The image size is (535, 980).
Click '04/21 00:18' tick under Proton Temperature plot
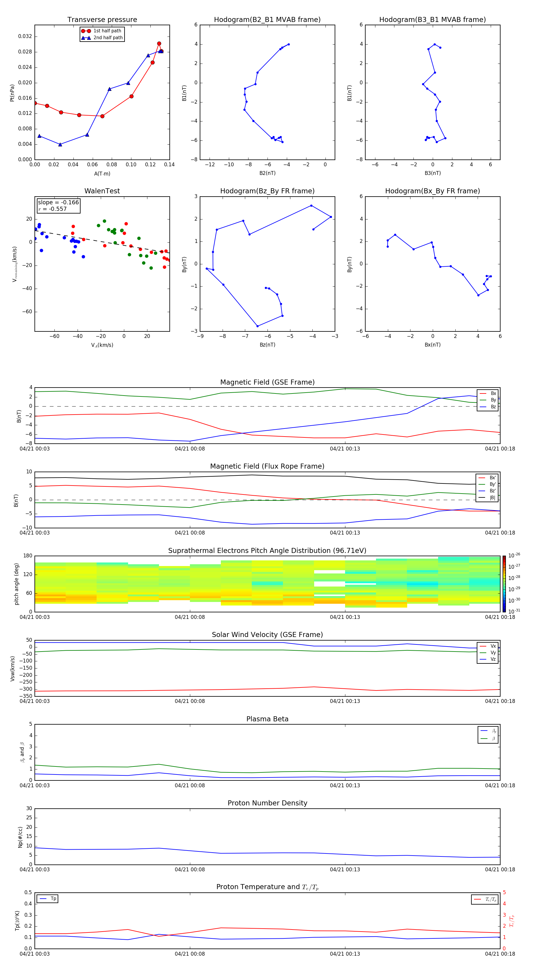coord(500,954)
